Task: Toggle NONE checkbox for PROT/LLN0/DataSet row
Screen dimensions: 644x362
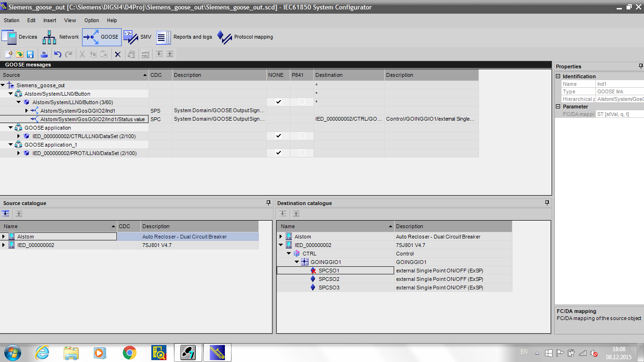Action: click(x=278, y=153)
